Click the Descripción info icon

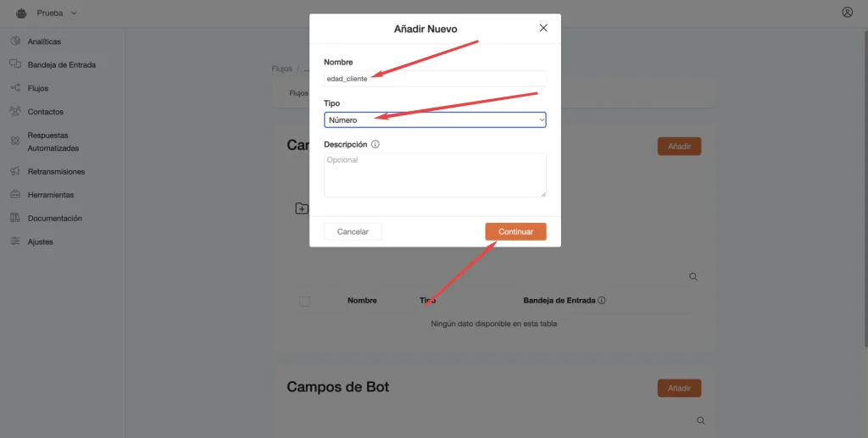[376, 144]
